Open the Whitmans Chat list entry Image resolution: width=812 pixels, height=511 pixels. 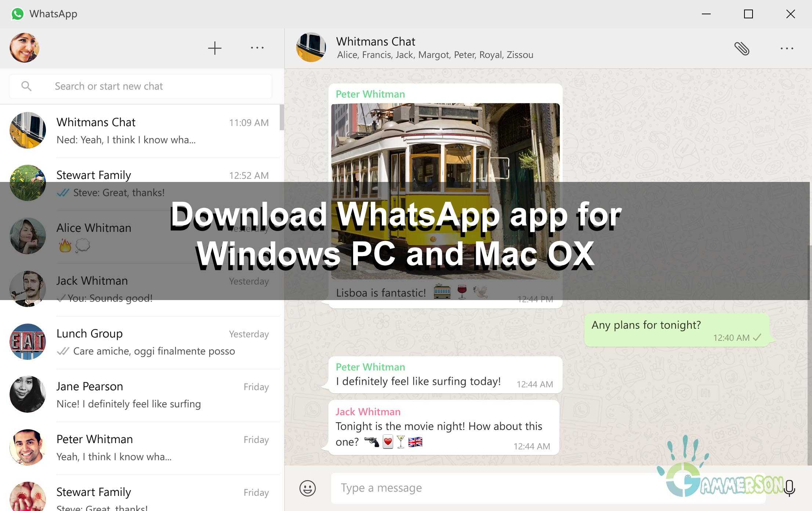[x=147, y=131]
